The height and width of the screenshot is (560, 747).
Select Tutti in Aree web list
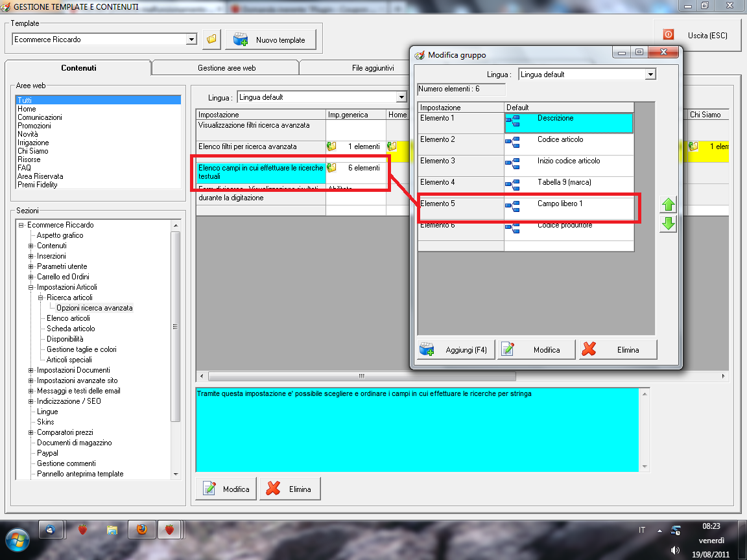pyautogui.click(x=98, y=100)
